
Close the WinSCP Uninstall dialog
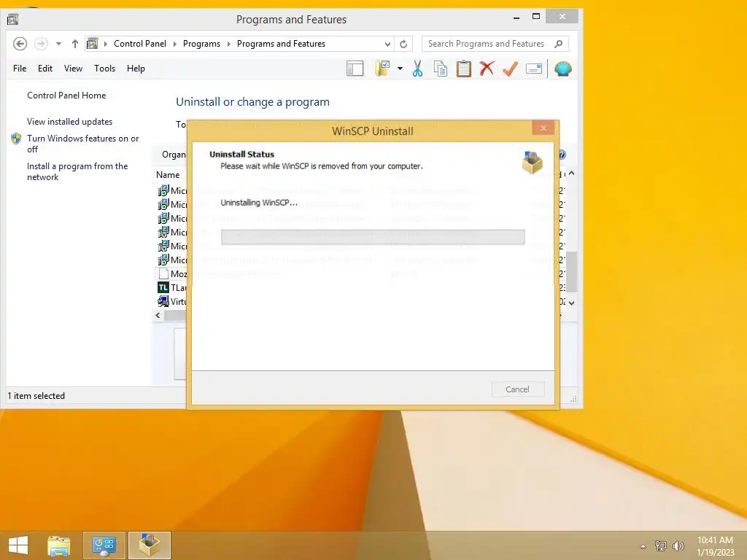point(543,128)
